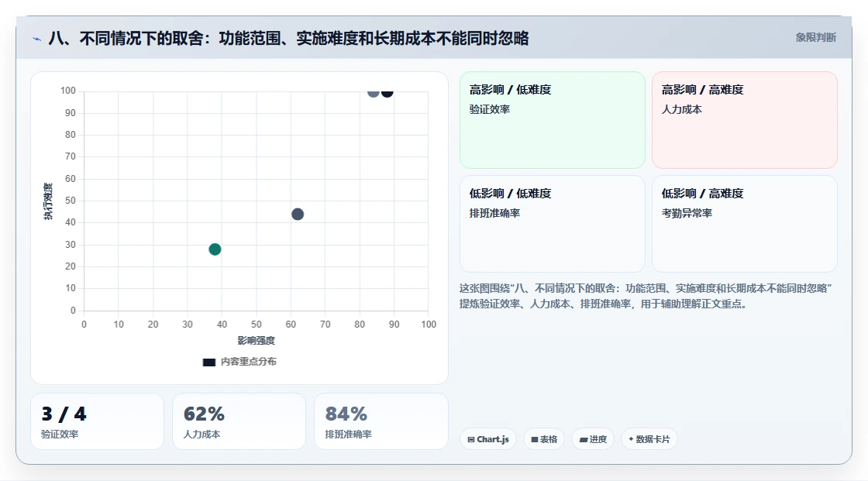Toggle the 内容重点分布 legend swatch
This screenshot has height=481, width=868.
tap(208, 362)
